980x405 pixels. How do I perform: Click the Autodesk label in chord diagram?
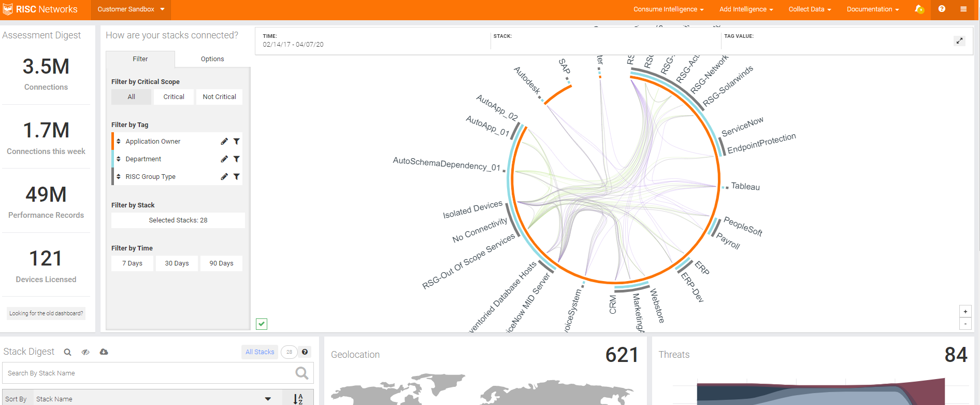[x=527, y=80]
